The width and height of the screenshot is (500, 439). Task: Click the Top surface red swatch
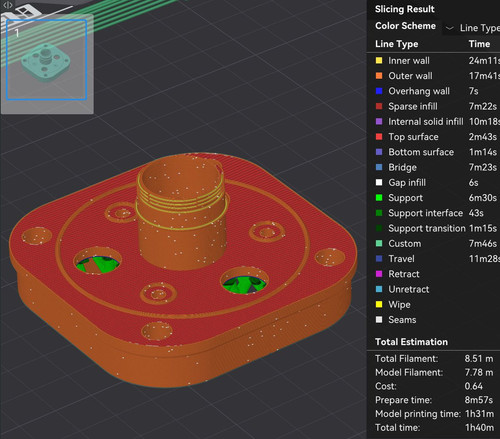coord(379,137)
